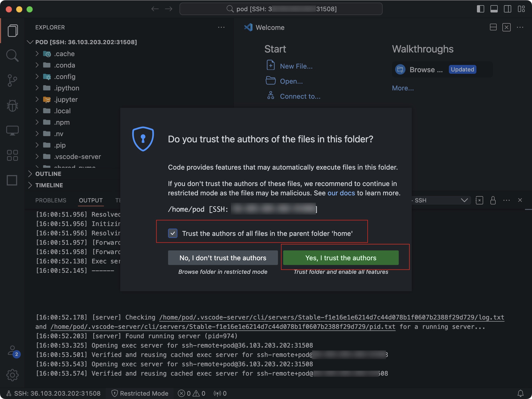Open the pid.txt path link in output
This screenshot has height=399, width=532.
[223, 327]
